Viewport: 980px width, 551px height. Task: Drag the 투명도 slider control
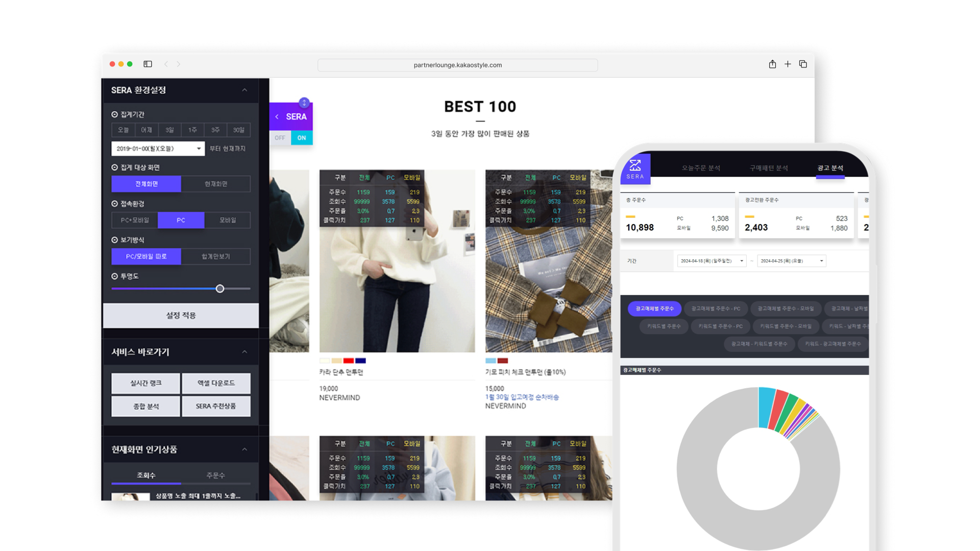click(220, 289)
